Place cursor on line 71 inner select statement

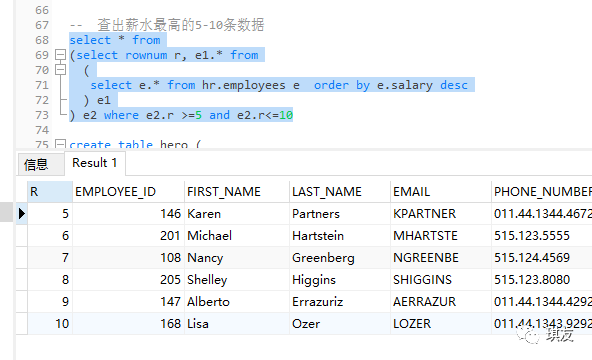[279, 85]
